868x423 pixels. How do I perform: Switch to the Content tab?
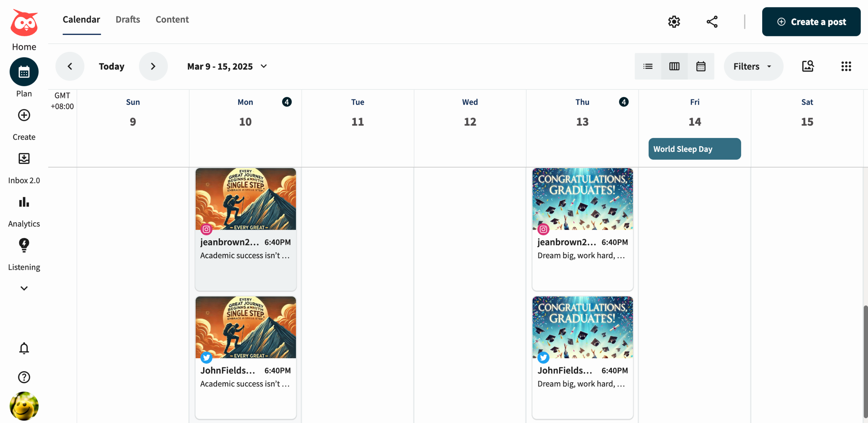point(172,19)
